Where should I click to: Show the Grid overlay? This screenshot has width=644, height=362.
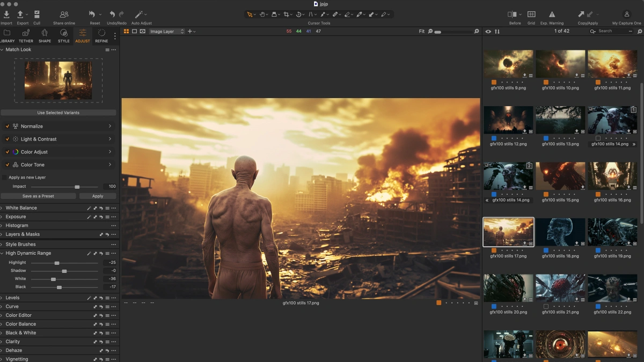pos(531,14)
